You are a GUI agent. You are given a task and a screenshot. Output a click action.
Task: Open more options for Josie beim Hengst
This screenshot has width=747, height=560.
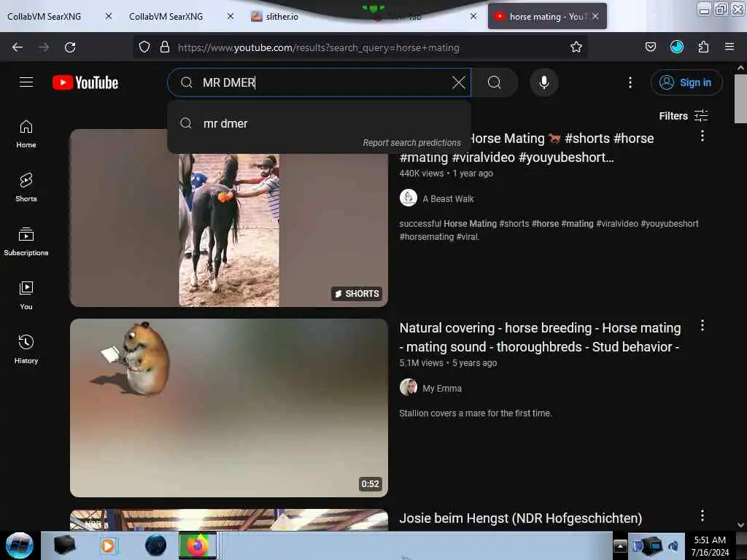(703, 516)
